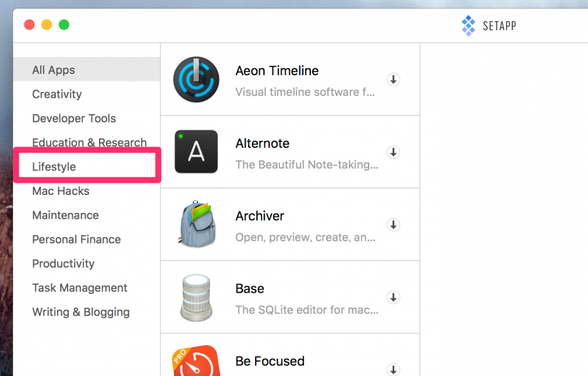Select the Lifestyle category
Screen dimensions: 588x376
point(54,167)
